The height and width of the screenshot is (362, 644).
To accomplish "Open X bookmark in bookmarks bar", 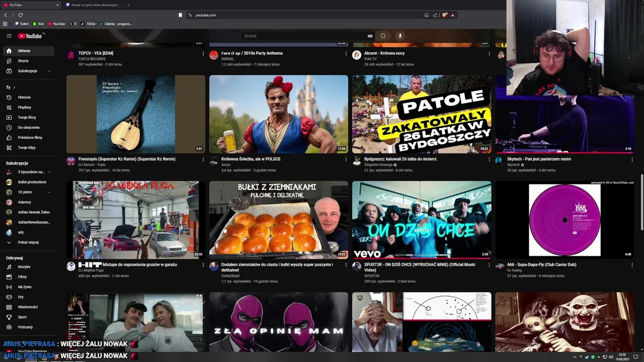I will point(73,24).
